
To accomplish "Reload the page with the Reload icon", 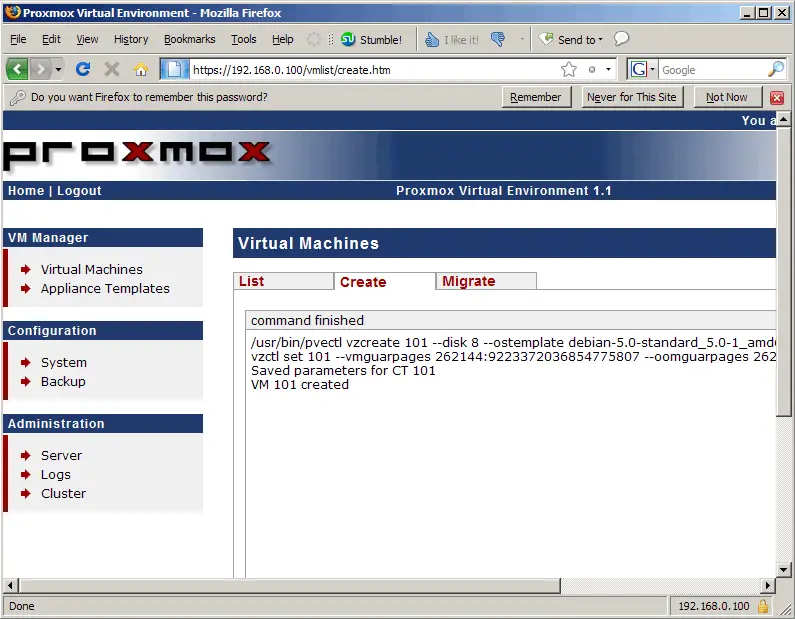I will pyautogui.click(x=83, y=69).
